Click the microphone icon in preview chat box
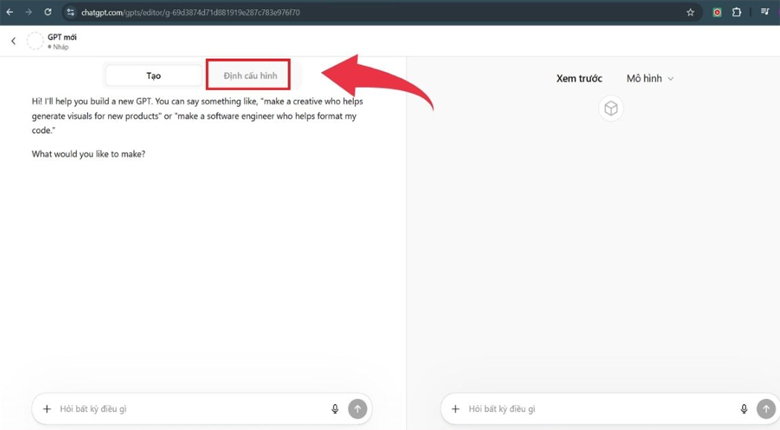Screen dimensions: 780x430 coord(744,409)
